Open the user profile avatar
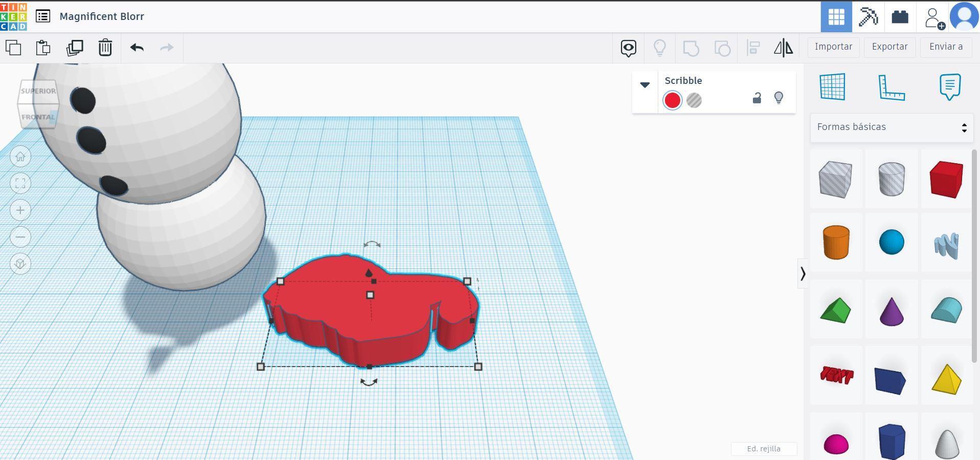 coord(964,16)
